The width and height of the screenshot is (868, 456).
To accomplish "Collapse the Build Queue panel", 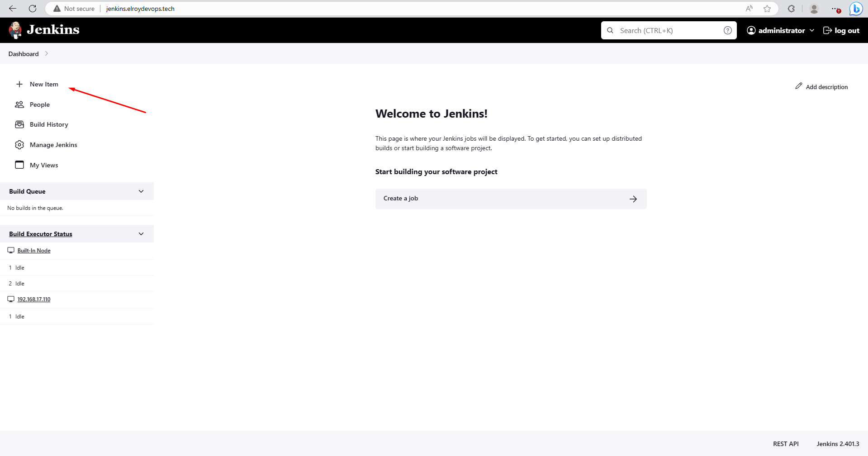I will pos(141,191).
